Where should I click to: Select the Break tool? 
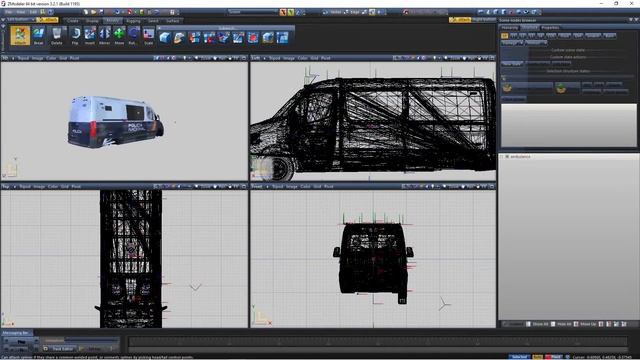tap(38, 35)
